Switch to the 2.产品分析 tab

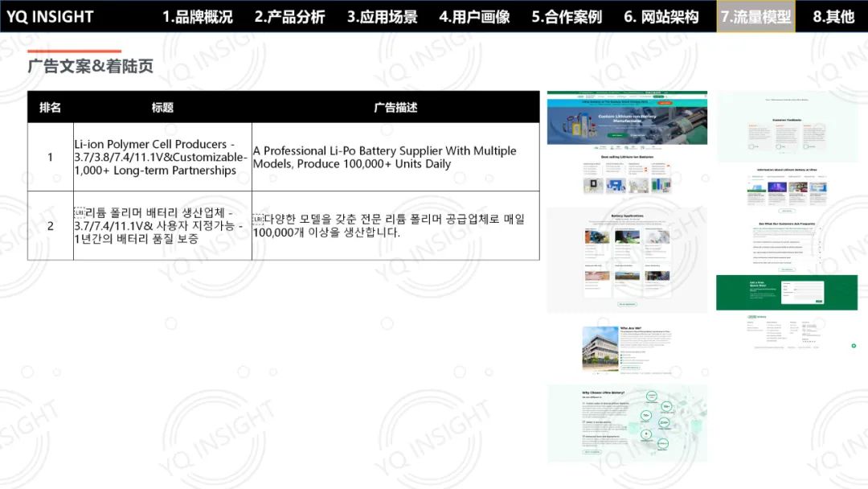pyautogui.click(x=289, y=17)
